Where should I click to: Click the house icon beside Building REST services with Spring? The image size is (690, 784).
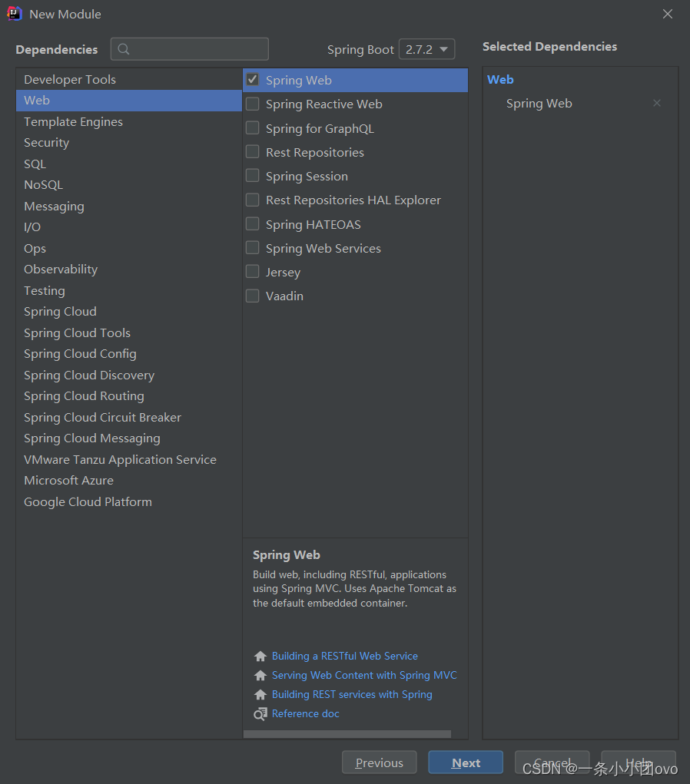pyautogui.click(x=260, y=694)
